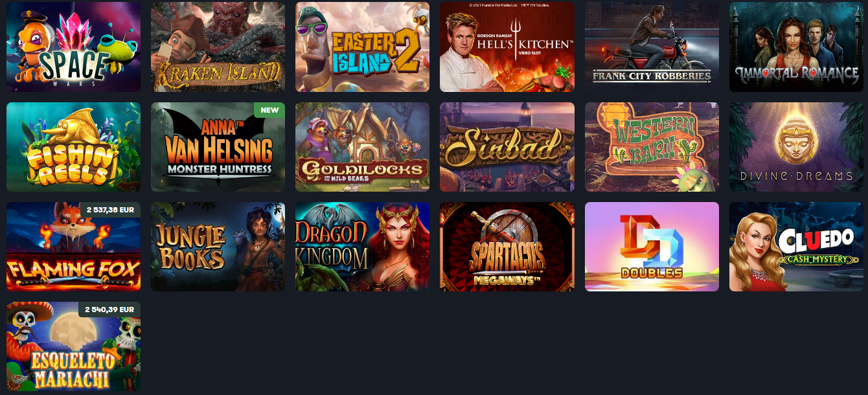Image resolution: width=868 pixels, height=395 pixels.
Task: Click Frank City Robberies game thumbnail
Action: (652, 47)
